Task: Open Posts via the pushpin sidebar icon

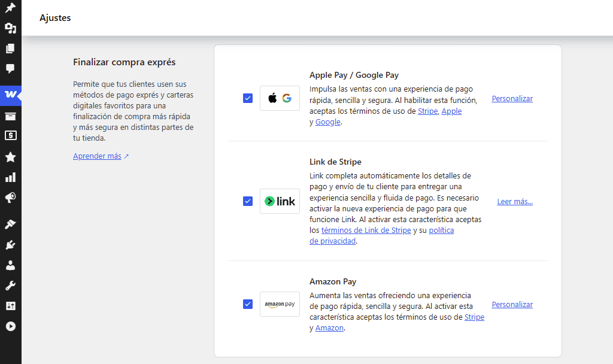Action: click(11, 7)
